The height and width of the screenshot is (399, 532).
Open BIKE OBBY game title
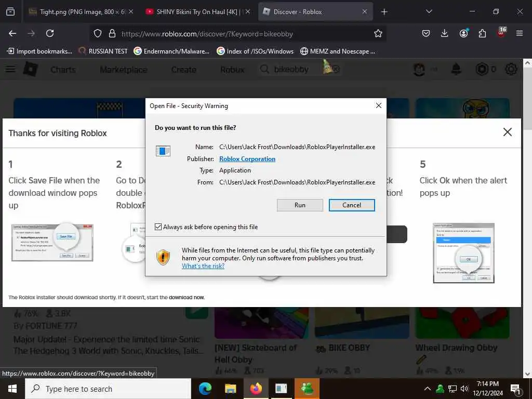click(349, 348)
